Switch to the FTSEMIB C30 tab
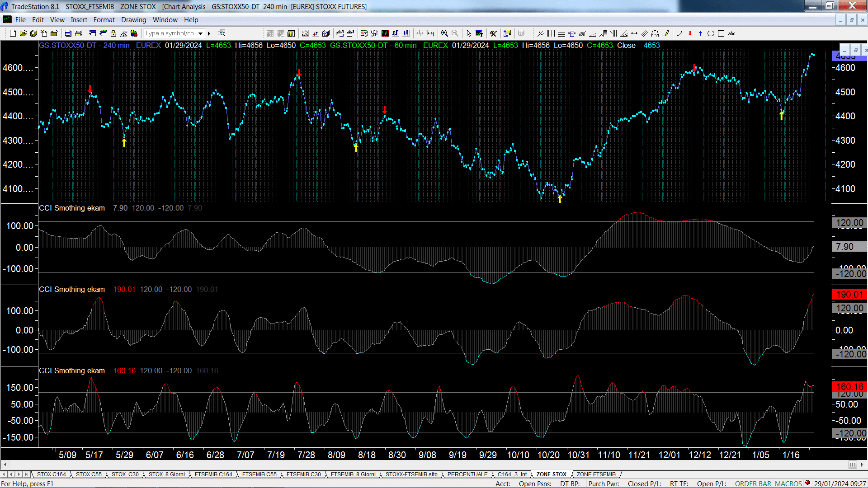Screen dimensions: 868x488 pos(303,474)
